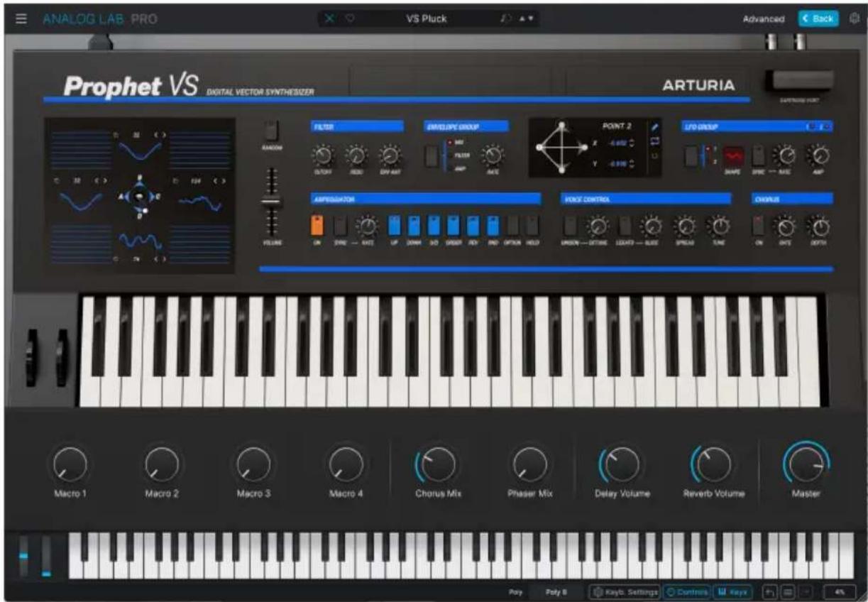
Task: Click the Filter Cutoff knob
Action: click(x=322, y=155)
